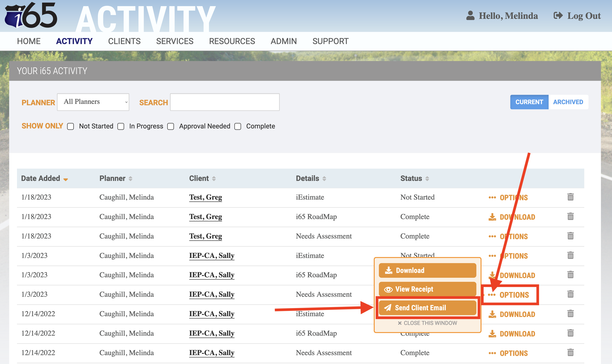Click into the SEARCH text field

[225, 102]
